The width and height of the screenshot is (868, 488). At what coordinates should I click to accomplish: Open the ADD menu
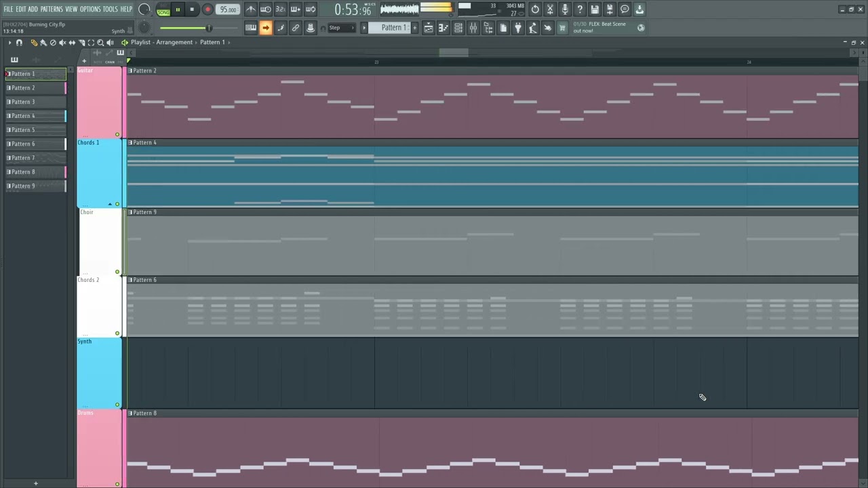tap(33, 9)
